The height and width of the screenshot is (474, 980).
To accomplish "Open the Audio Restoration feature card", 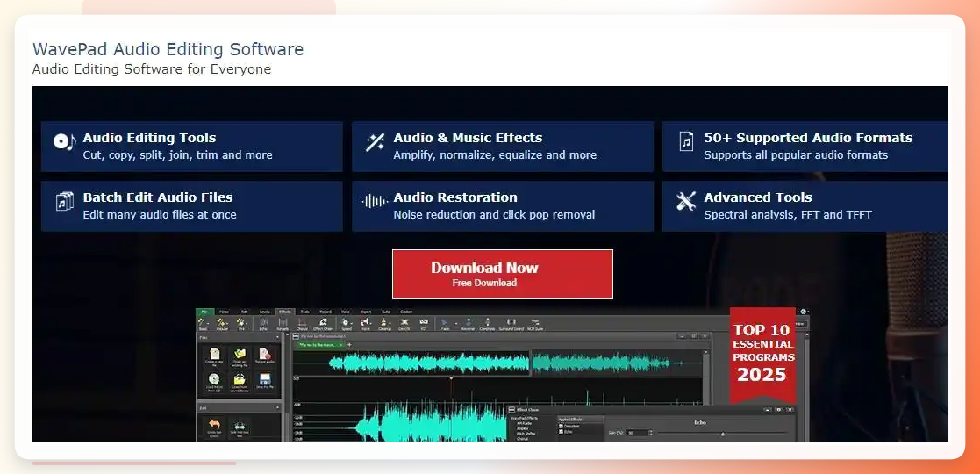I will pyautogui.click(x=503, y=206).
